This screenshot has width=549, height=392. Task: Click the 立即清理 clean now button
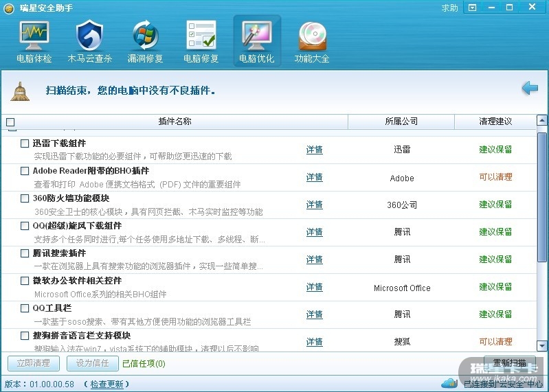(34, 363)
